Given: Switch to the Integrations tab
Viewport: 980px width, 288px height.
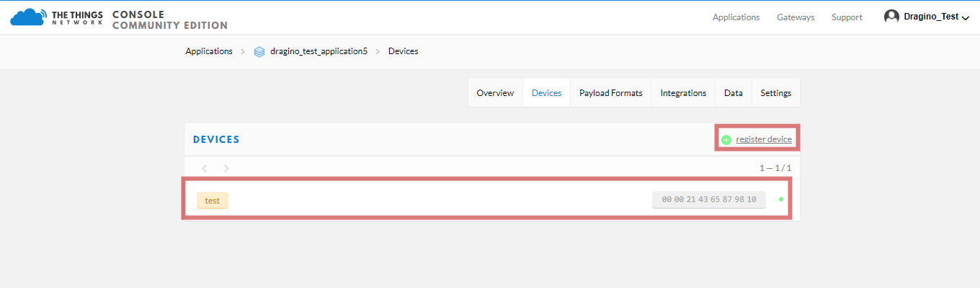Looking at the screenshot, I should pyautogui.click(x=683, y=93).
